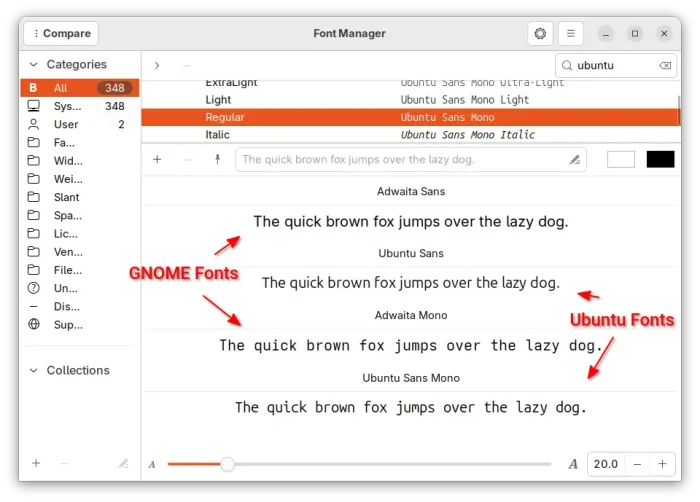
Task: Click the preview text entry field
Action: [x=411, y=159]
